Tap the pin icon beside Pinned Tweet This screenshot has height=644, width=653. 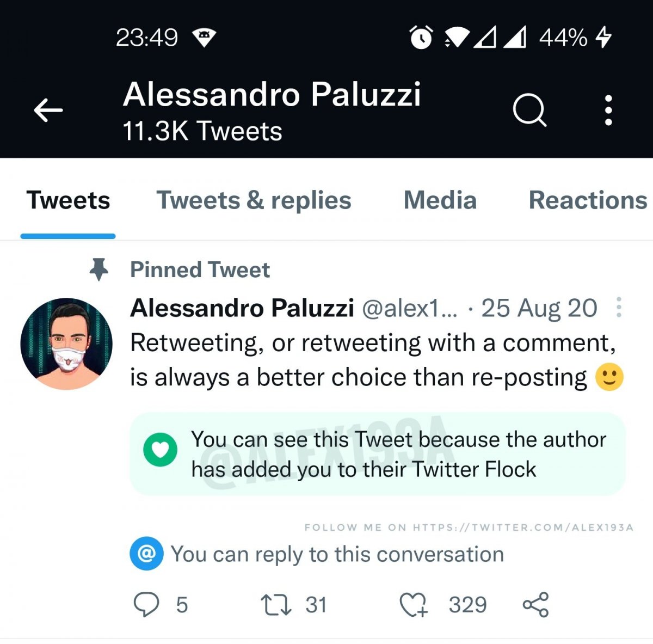98,269
